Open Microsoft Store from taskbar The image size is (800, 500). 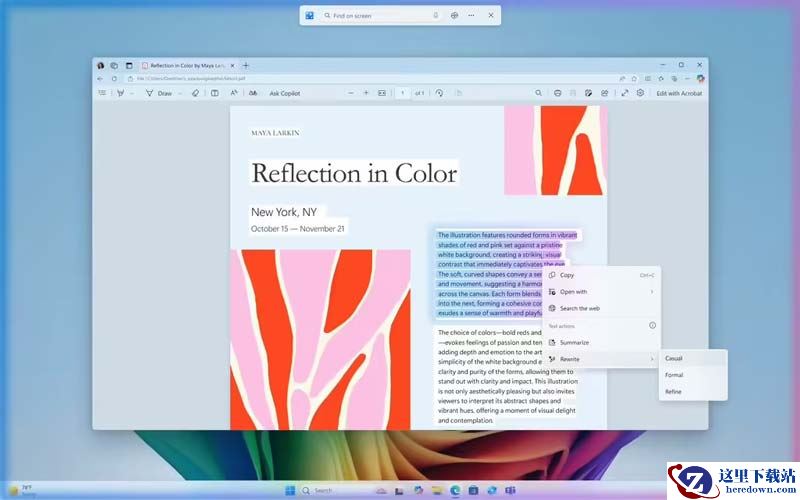pos(473,490)
